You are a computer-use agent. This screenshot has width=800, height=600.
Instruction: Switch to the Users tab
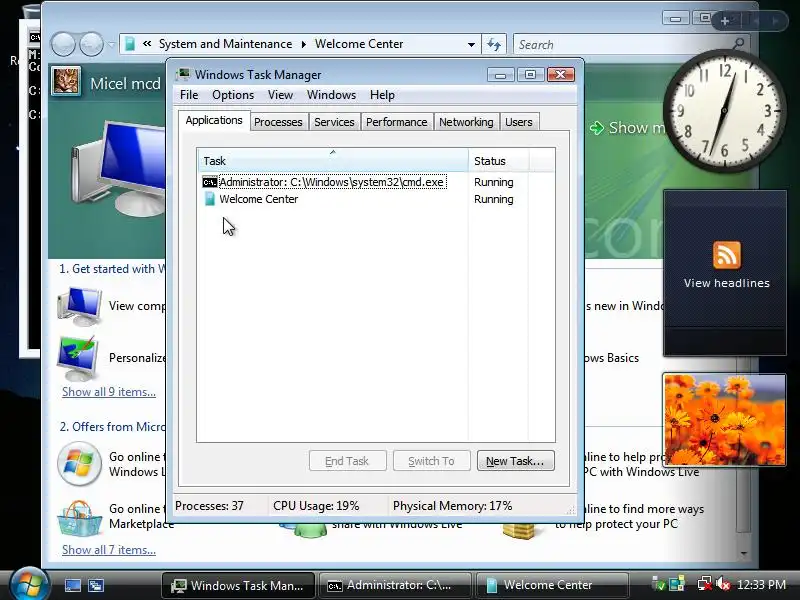[x=519, y=122]
